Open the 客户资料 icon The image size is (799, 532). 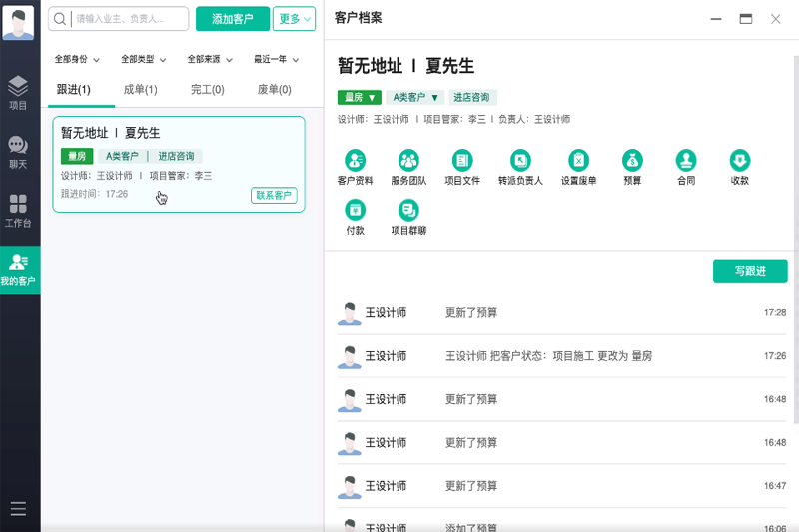coord(355,160)
